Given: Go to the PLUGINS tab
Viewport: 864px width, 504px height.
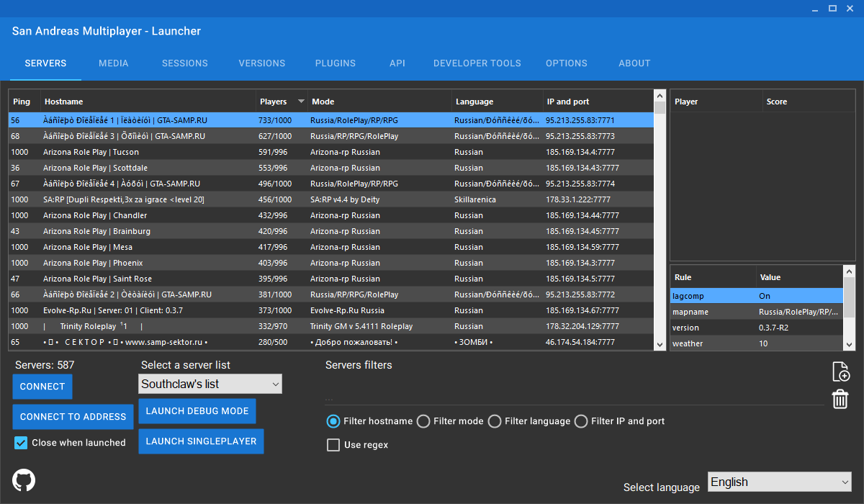Looking at the screenshot, I should 336,63.
